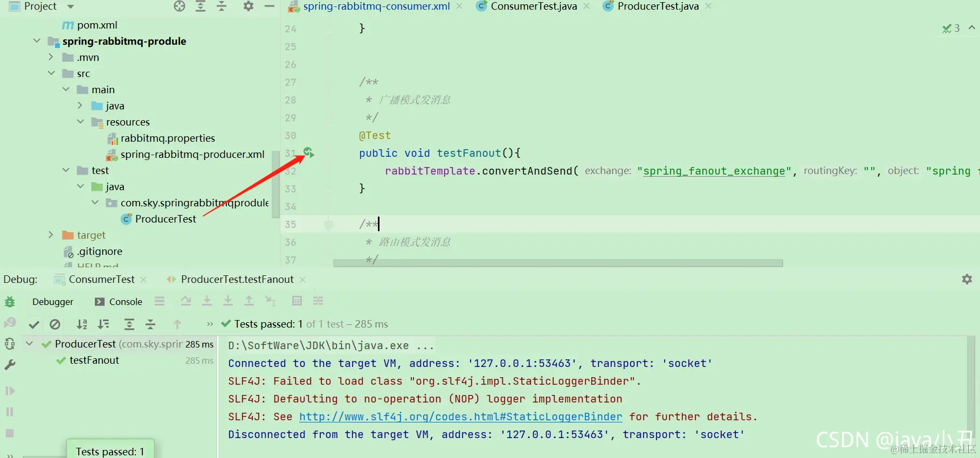980x458 pixels.
Task: Click the Step Out icon
Action: pos(249,301)
